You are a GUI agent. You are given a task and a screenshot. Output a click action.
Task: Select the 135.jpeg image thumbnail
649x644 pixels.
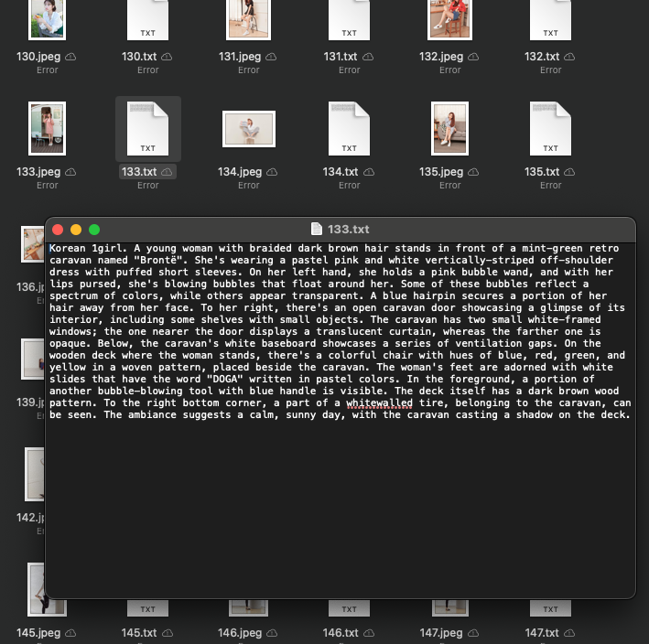coord(449,129)
